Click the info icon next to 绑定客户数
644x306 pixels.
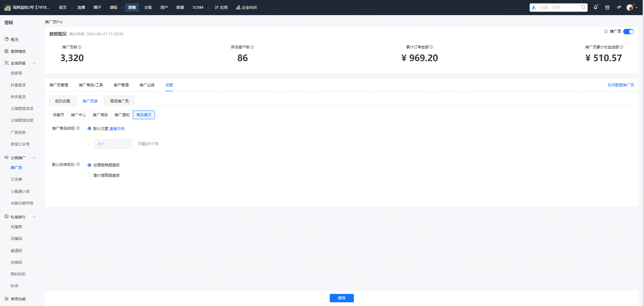pos(252,47)
